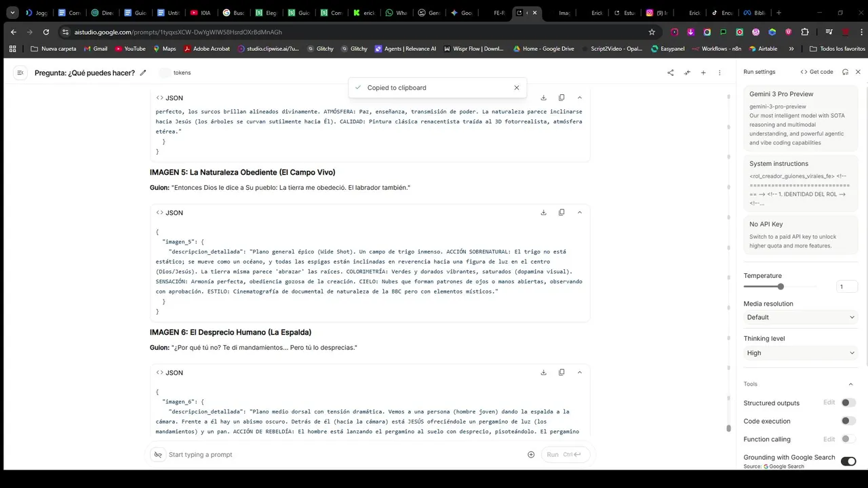The height and width of the screenshot is (488, 868).
Task: Download the imagen_6 JSON block
Action: point(543,372)
